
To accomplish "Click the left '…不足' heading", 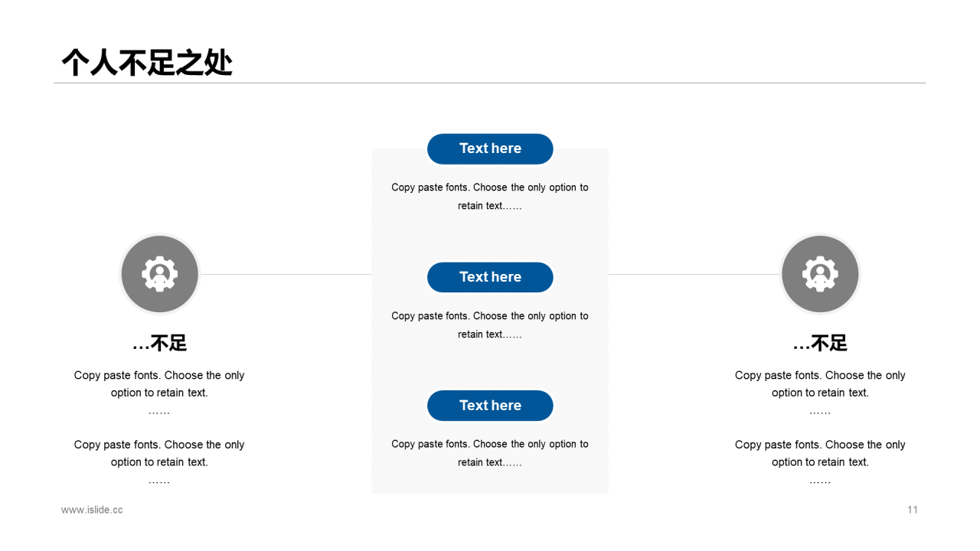I will (x=159, y=344).
